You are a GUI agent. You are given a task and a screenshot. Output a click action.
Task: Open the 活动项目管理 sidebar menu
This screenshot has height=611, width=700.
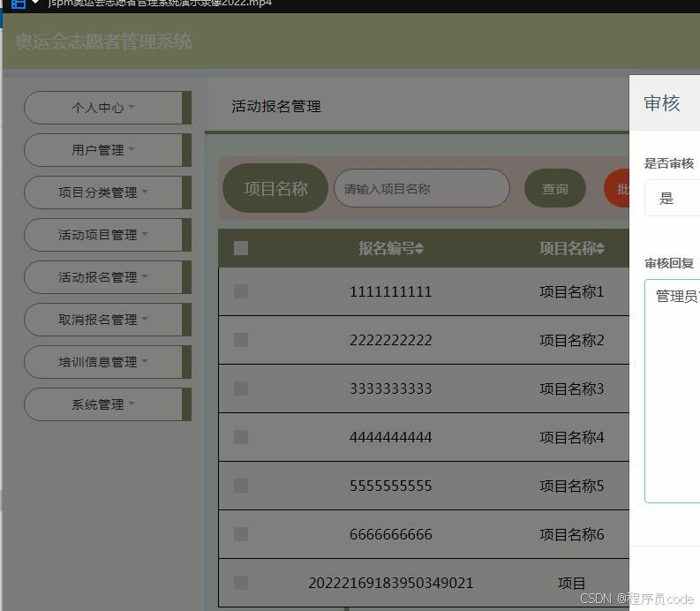[108, 235]
